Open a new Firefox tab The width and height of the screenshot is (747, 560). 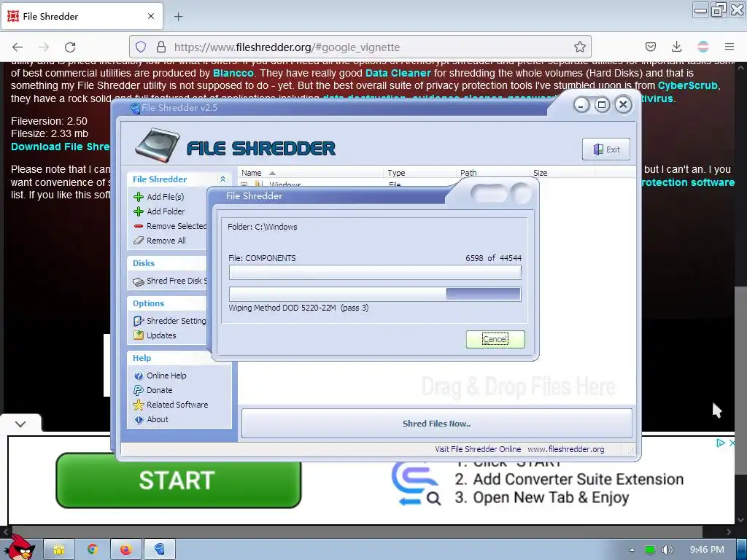click(x=178, y=17)
